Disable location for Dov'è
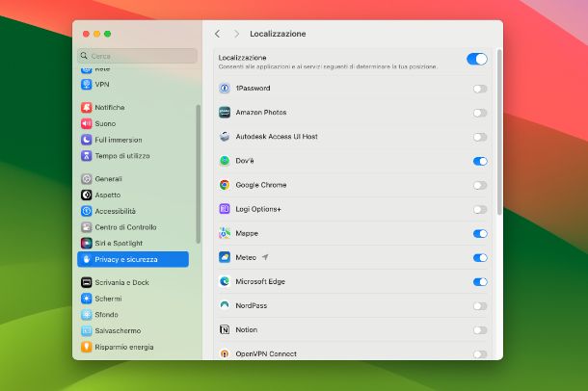 pyautogui.click(x=480, y=161)
